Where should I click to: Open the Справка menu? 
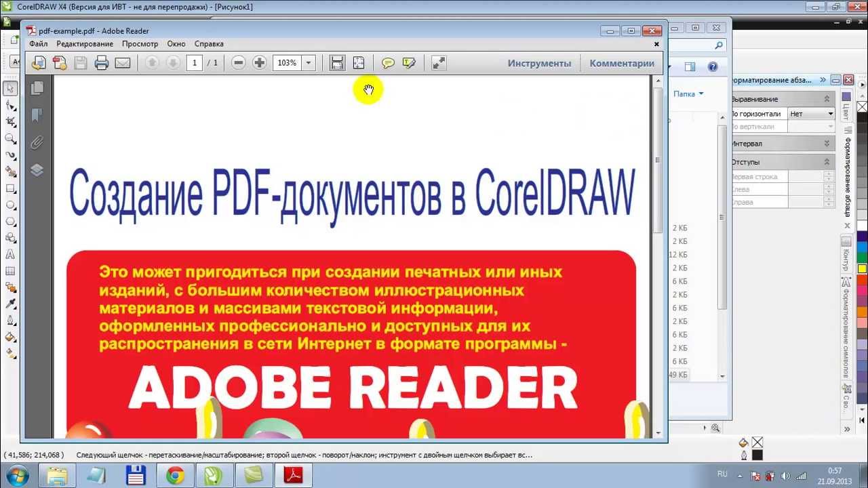[209, 43]
